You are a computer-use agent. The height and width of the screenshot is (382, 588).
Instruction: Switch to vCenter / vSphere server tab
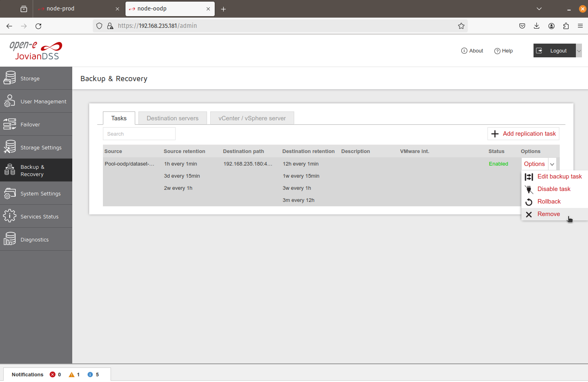click(252, 118)
